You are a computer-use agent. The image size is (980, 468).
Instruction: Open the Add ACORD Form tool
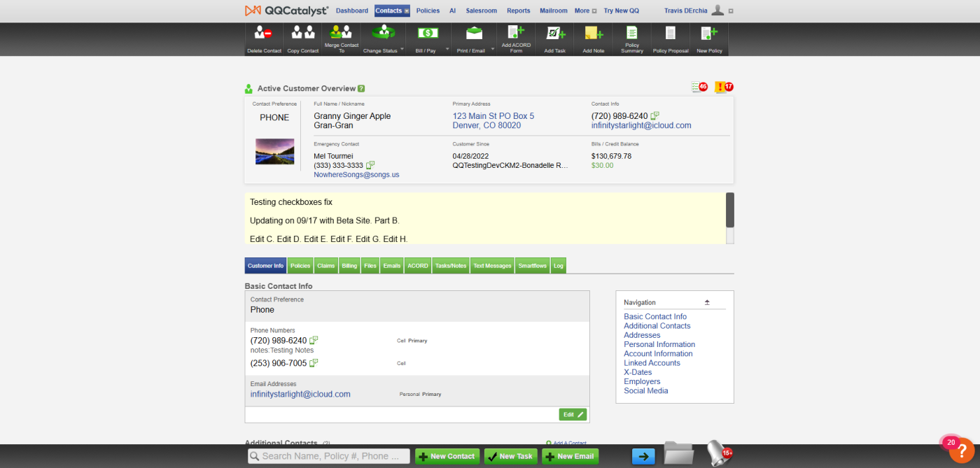[x=516, y=33]
